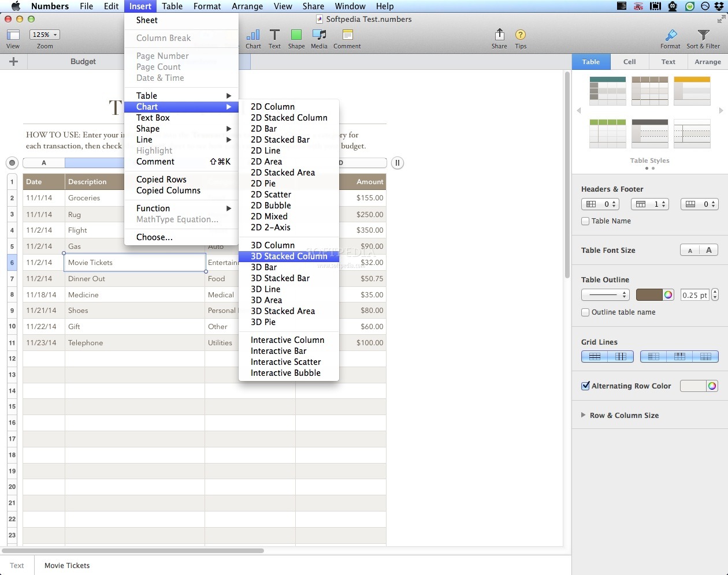Click the outline 0.25 pt width field
Image resolution: width=728 pixels, height=575 pixels.
(x=694, y=295)
